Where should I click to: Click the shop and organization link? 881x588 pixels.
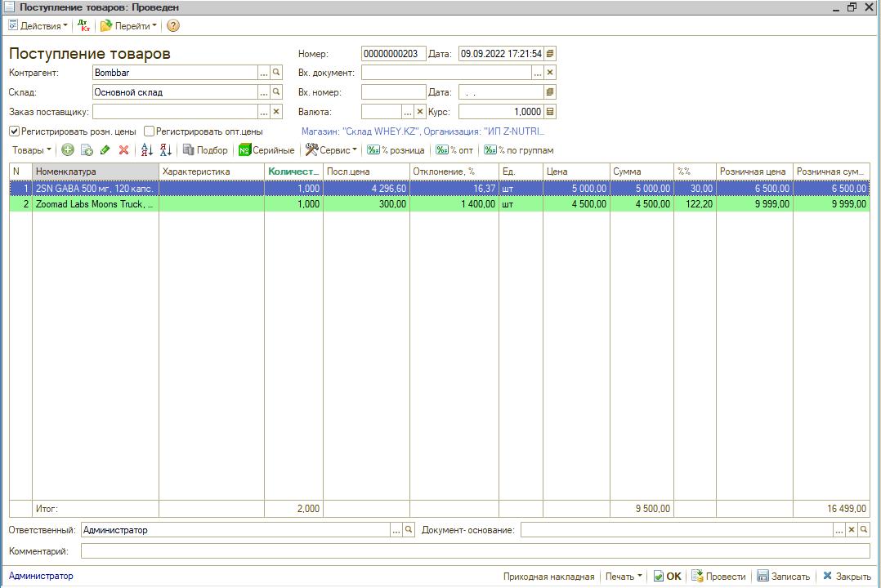coord(423,131)
